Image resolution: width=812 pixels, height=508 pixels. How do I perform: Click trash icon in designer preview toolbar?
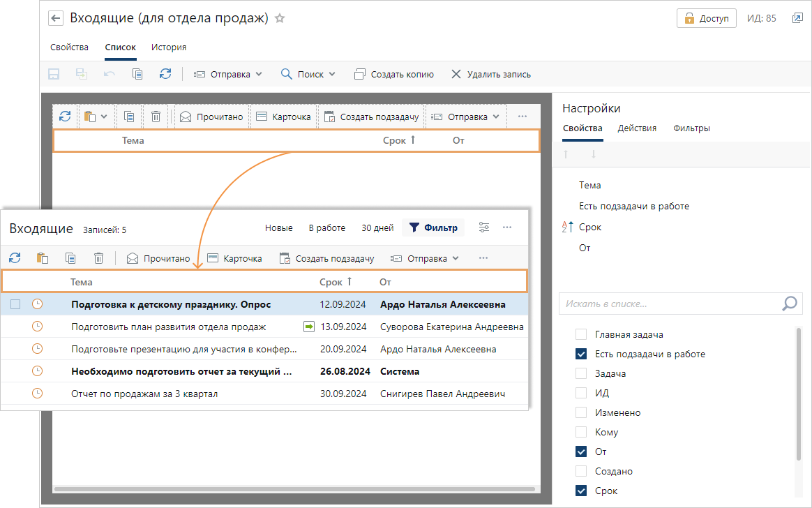click(156, 117)
